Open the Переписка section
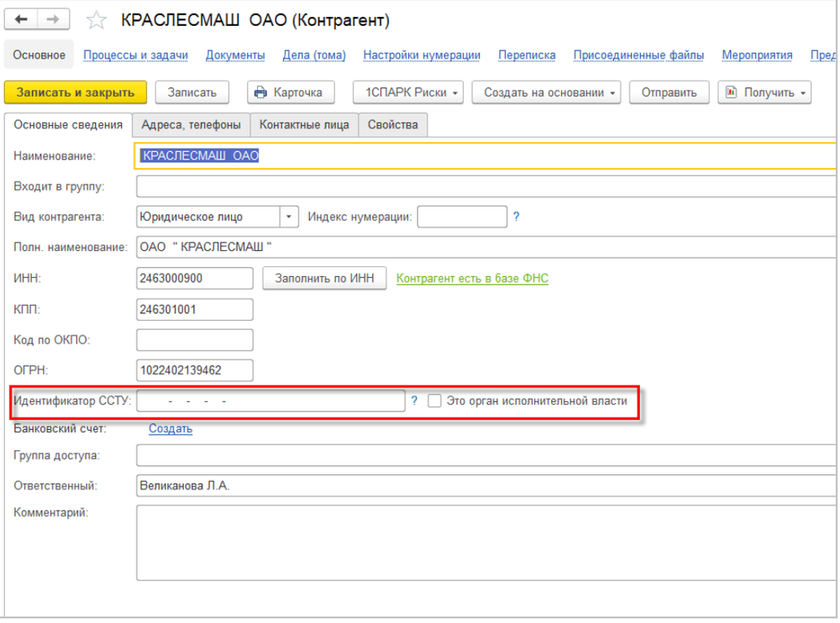Screen dimensions: 840x623 [x=527, y=55]
